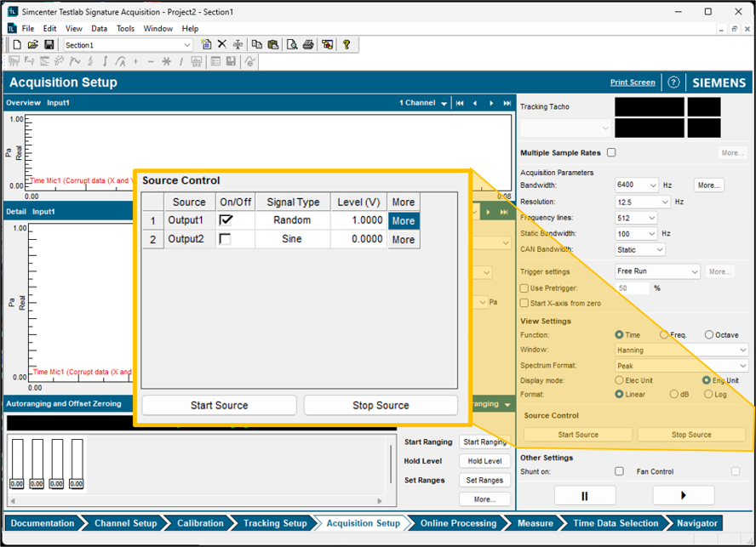Click the yellow question mark help icon

(x=346, y=44)
